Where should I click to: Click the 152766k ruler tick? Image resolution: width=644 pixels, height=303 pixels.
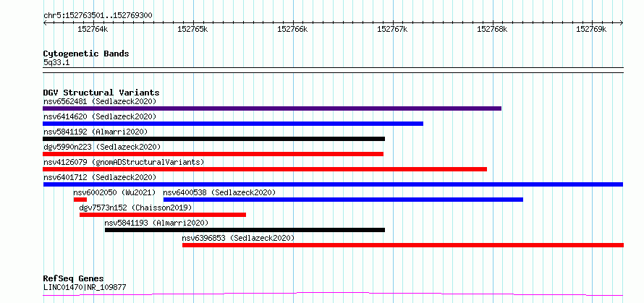(x=292, y=29)
